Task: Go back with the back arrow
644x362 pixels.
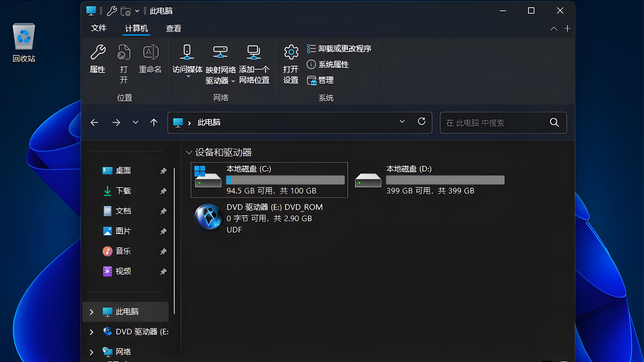Action: click(x=94, y=123)
